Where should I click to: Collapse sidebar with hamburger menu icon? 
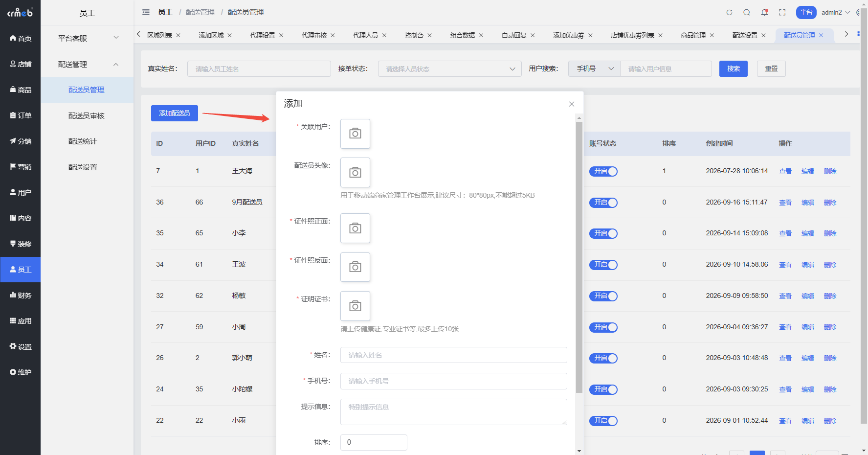point(146,12)
